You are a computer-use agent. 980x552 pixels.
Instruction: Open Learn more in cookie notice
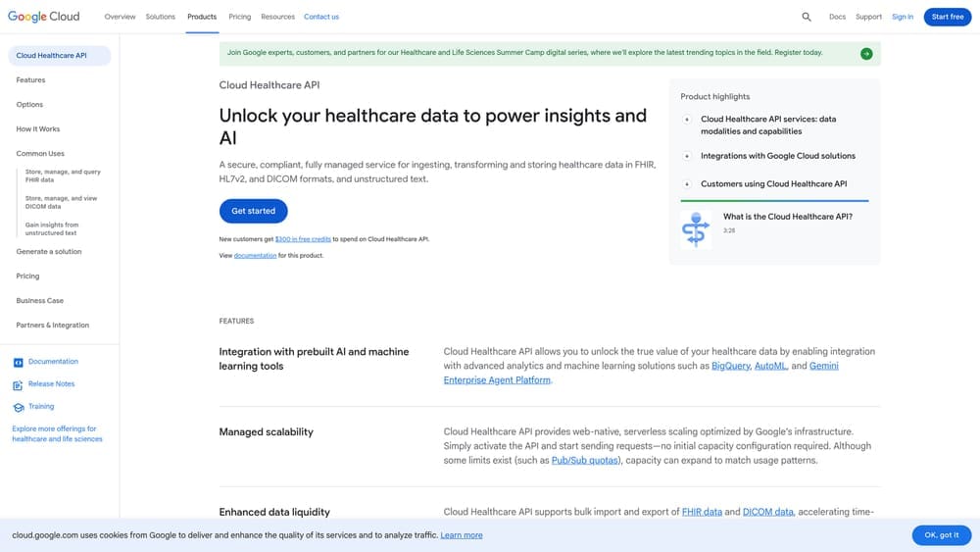[x=462, y=535]
